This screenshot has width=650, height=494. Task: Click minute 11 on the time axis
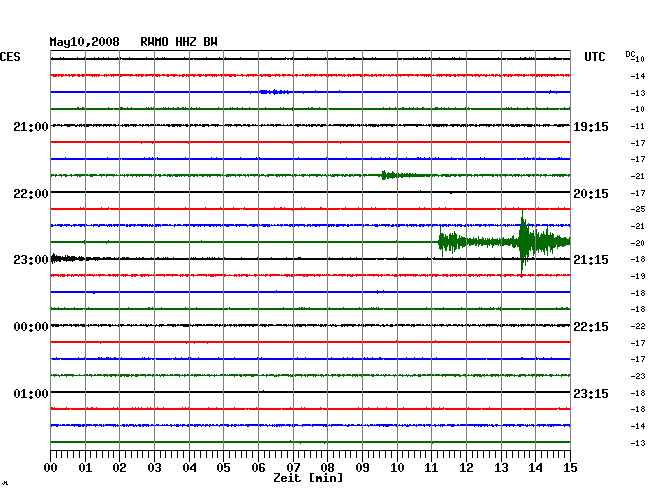point(431,468)
